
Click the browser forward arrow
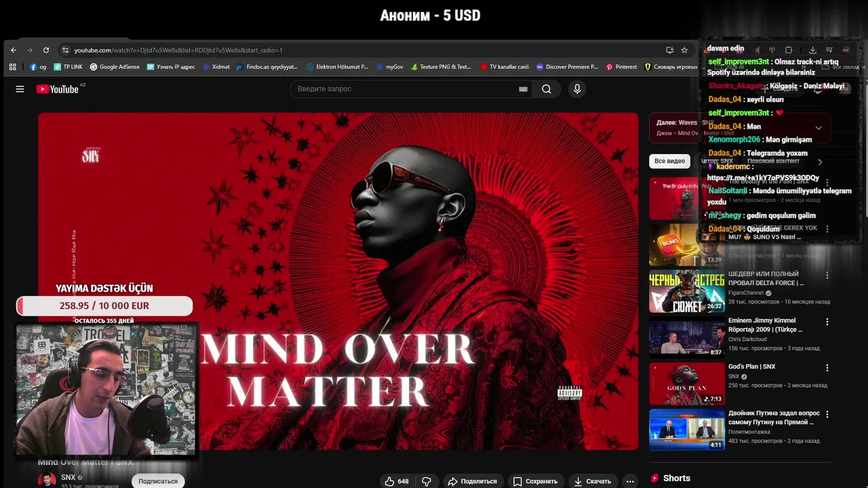click(30, 50)
